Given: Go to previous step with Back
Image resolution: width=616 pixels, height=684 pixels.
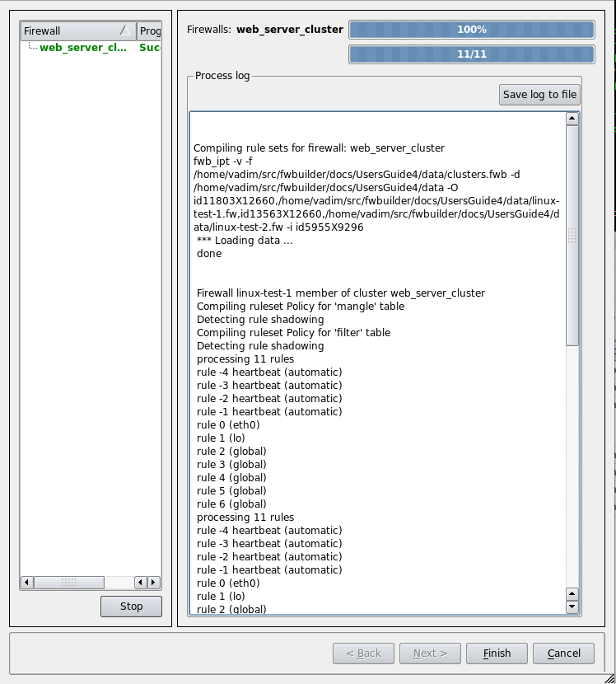Looking at the screenshot, I should pos(363,654).
